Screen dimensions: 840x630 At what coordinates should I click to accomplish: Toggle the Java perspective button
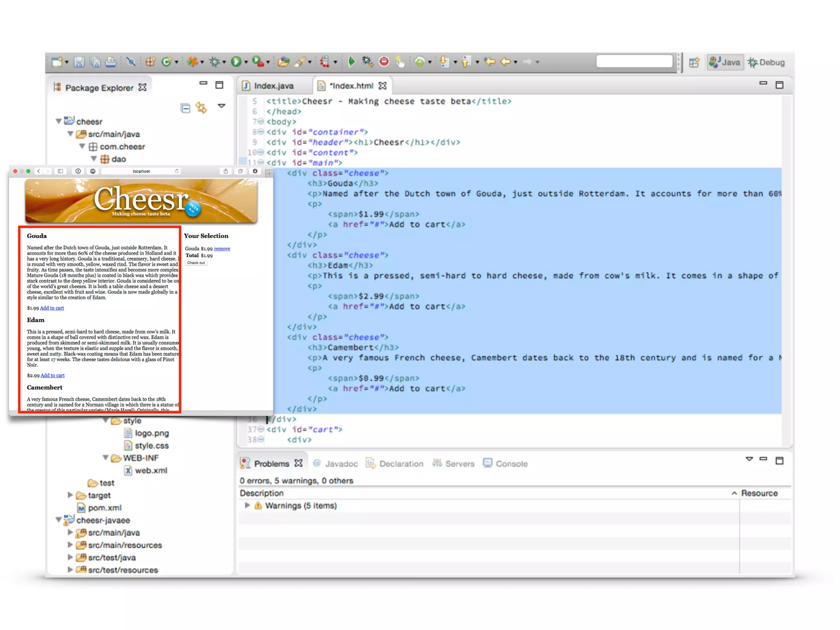pyautogui.click(x=725, y=62)
